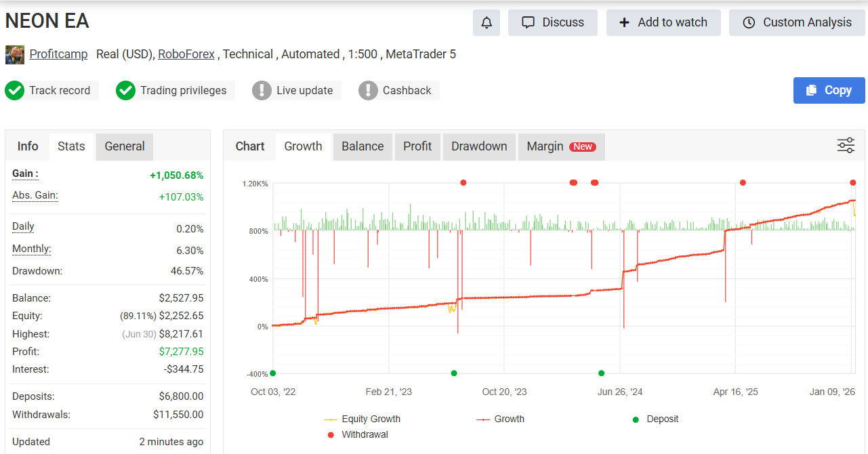Click the notification bell icon
The width and height of the screenshot is (868, 454).
(x=487, y=22)
